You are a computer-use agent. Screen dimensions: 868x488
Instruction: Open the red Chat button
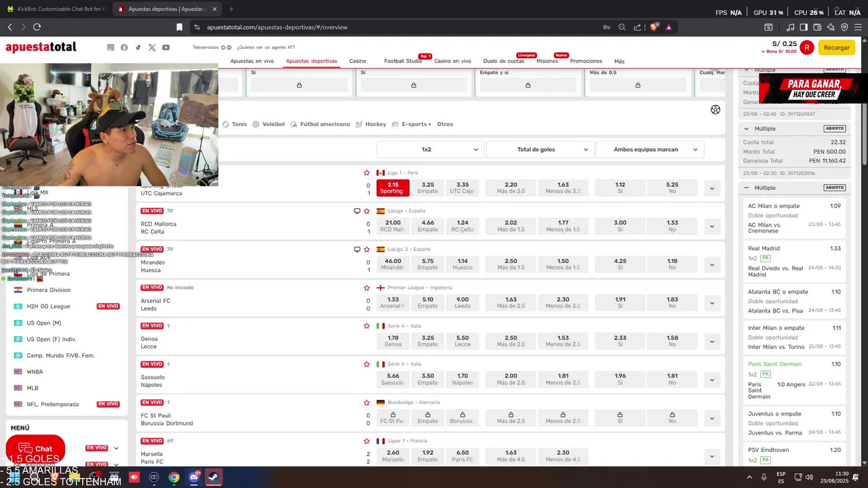[x=35, y=449]
